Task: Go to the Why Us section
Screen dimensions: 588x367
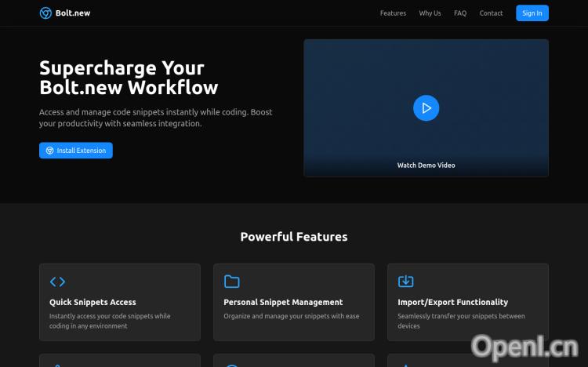Action: [x=430, y=13]
